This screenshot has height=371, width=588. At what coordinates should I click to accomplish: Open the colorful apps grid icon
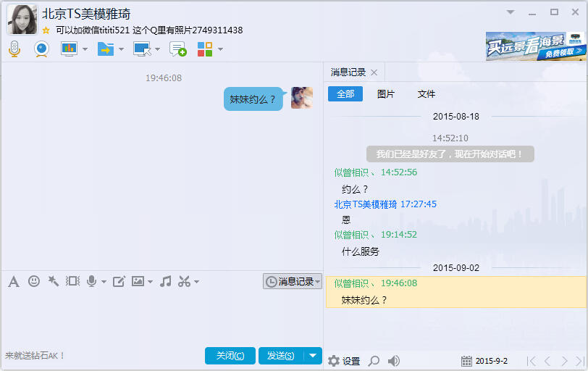[205, 49]
